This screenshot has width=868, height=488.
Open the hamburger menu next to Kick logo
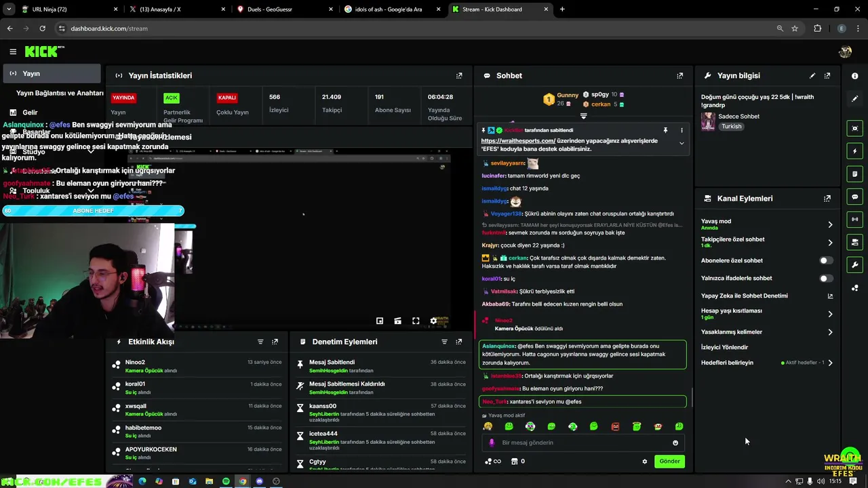pos(13,52)
